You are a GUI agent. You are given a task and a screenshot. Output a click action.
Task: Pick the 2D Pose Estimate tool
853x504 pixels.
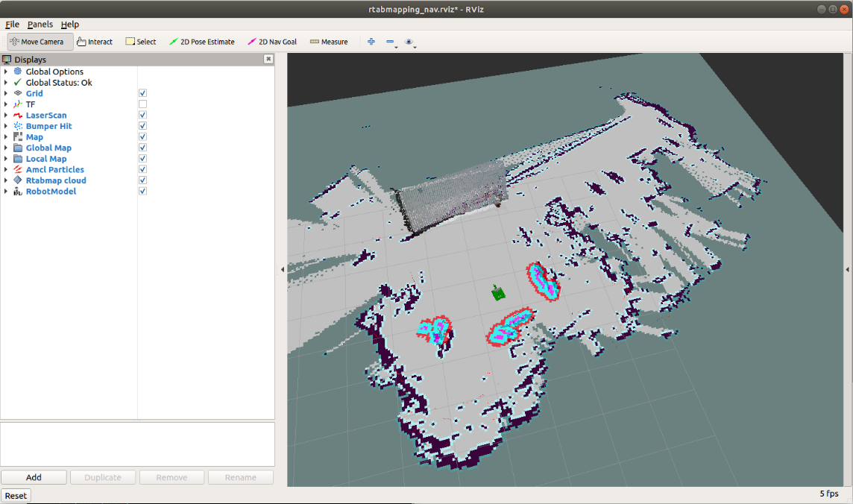[202, 42]
